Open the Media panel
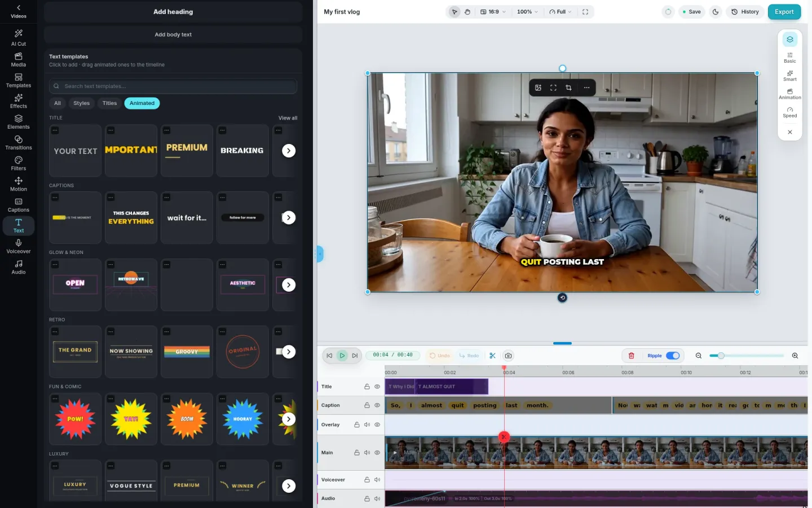Image resolution: width=812 pixels, height=508 pixels. click(x=19, y=59)
